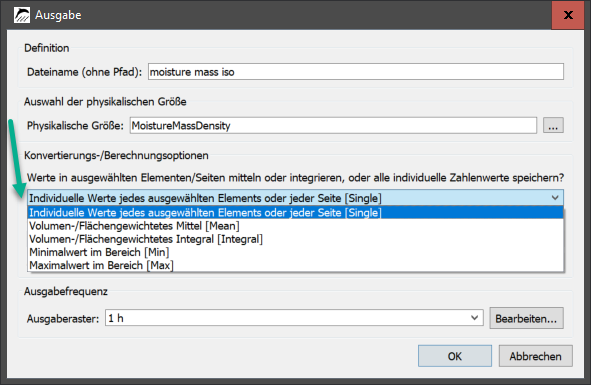Select Minimalwert im Bereich [Min] option

[x=296, y=252]
